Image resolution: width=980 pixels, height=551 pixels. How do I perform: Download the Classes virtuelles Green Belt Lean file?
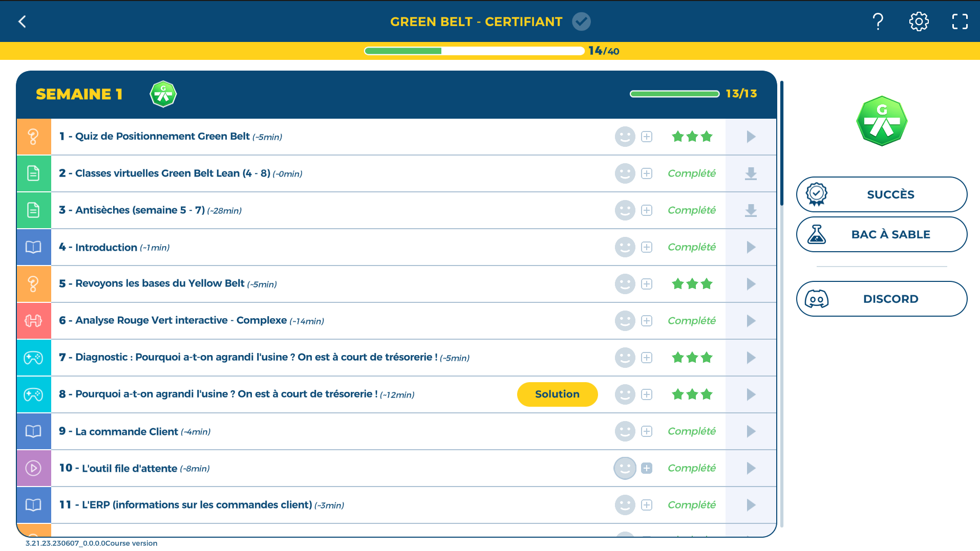751,174
